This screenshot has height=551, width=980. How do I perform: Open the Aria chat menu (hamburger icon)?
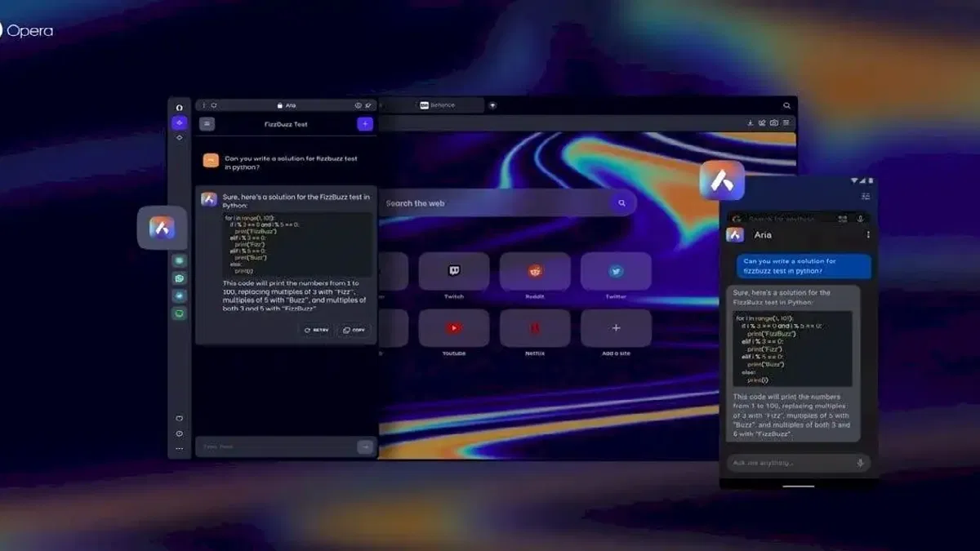tap(207, 124)
